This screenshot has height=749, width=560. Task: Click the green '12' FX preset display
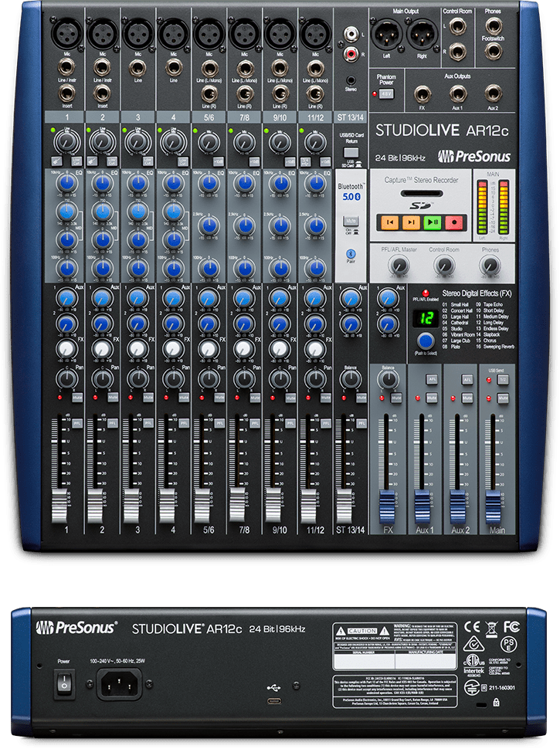426,318
